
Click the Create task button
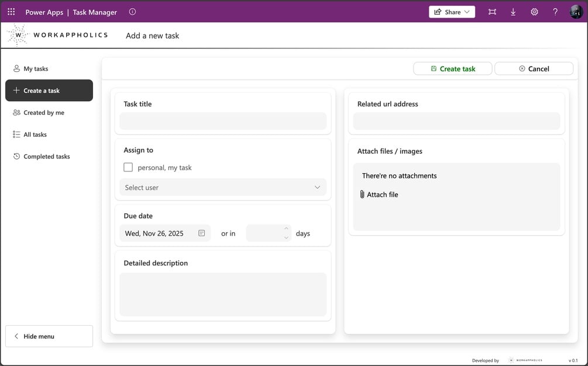[452, 69]
